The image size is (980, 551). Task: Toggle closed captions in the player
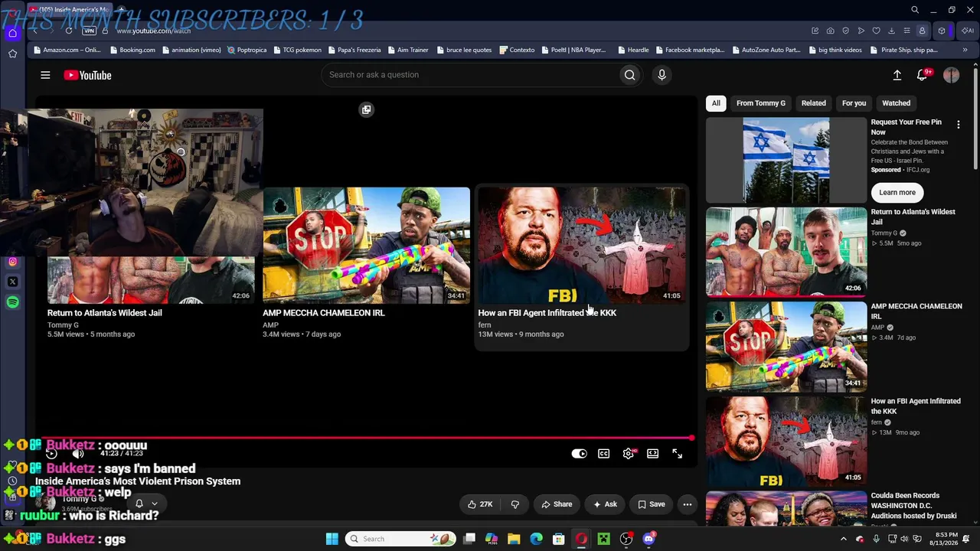[604, 454]
